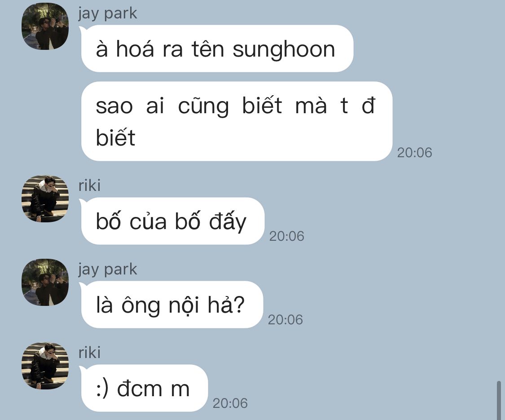Select the ":) đcm m" message bubble
Viewport: 505px width, 420px height.
tap(144, 388)
